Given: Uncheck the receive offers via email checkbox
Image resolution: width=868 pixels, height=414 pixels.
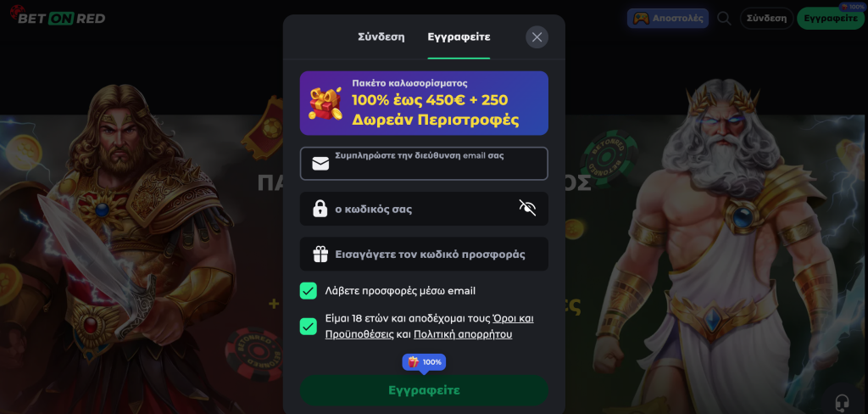Looking at the screenshot, I should coord(309,291).
